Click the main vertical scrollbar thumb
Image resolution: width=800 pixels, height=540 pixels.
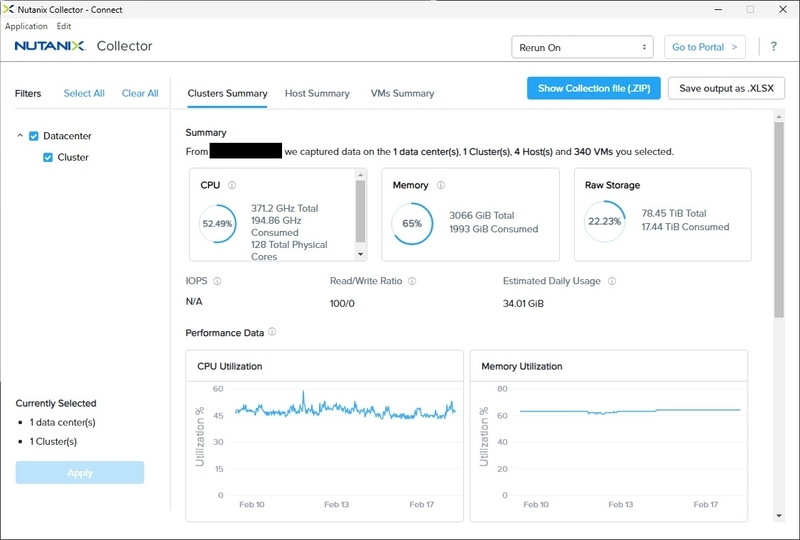(779, 219)
